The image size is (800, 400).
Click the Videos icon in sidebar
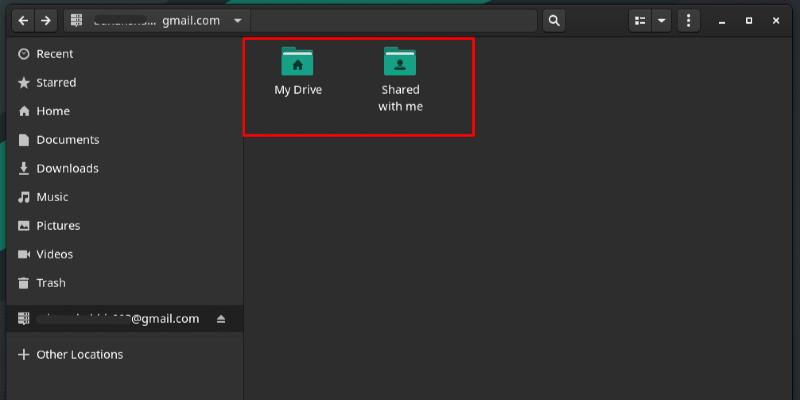click(x=24, y=254)
